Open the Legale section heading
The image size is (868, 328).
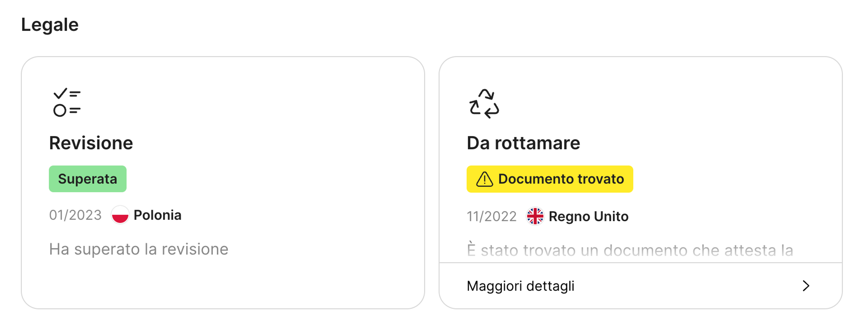50,24
